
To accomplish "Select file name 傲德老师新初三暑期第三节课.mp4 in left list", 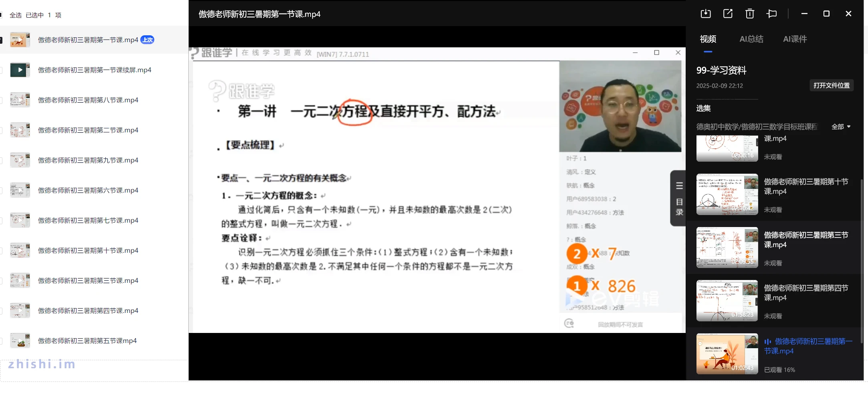I will [x=88, y=280].
